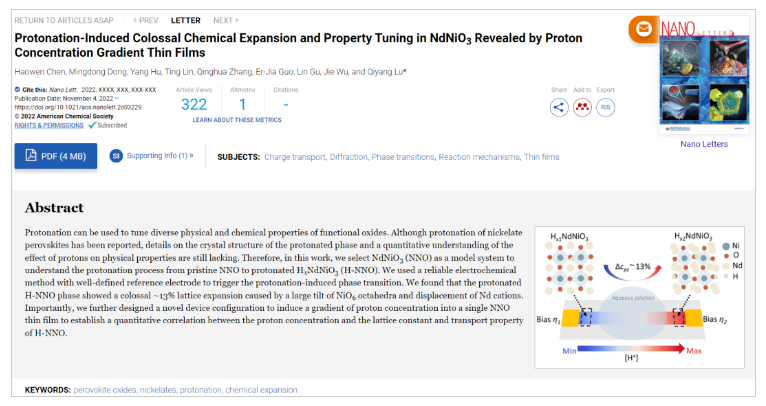Download the PDF (4 MB)
766x406 pixels.
[55, 156]
